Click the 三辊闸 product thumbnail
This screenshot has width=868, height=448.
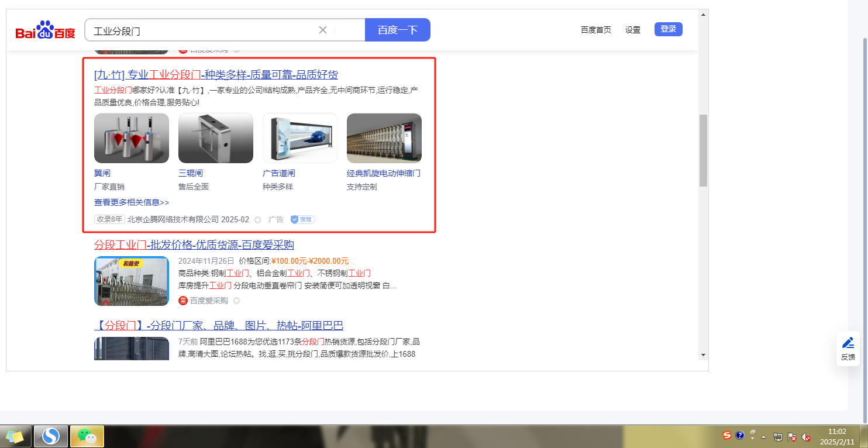pyautogui.click(x=216, y=138)
